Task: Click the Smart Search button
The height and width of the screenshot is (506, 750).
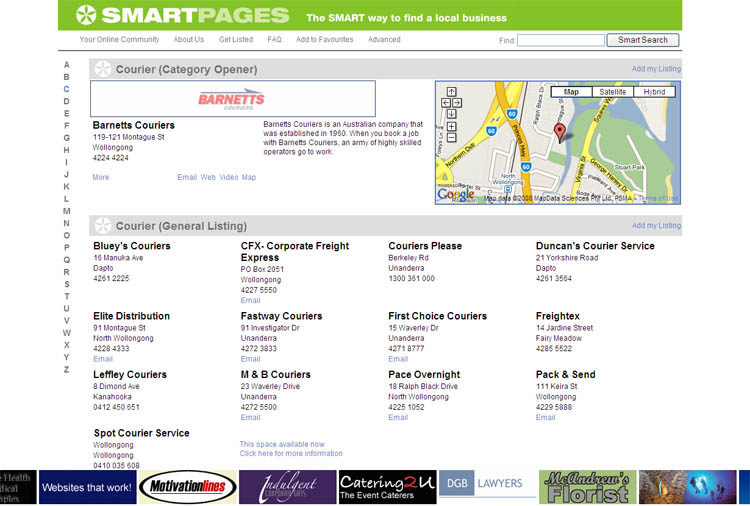Action: [x=642, y=40]
